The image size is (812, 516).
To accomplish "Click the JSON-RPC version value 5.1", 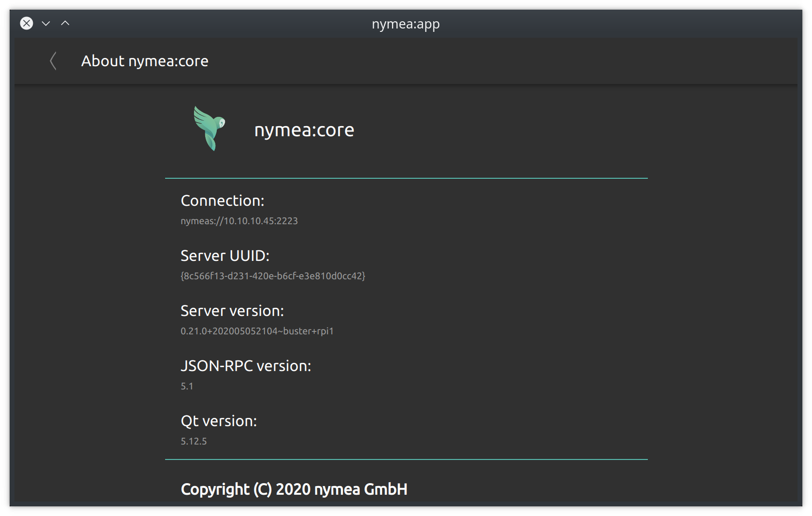I will tap(187, 386).
